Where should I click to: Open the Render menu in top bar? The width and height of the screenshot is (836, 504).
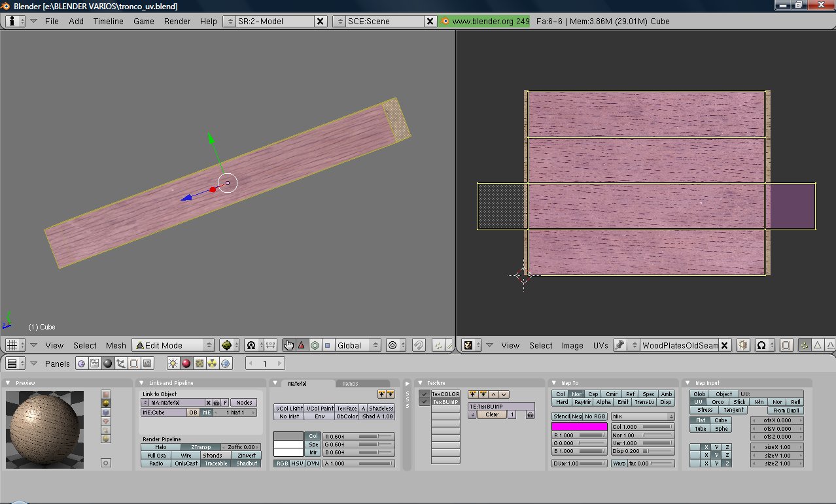click(x=177, y=21)
